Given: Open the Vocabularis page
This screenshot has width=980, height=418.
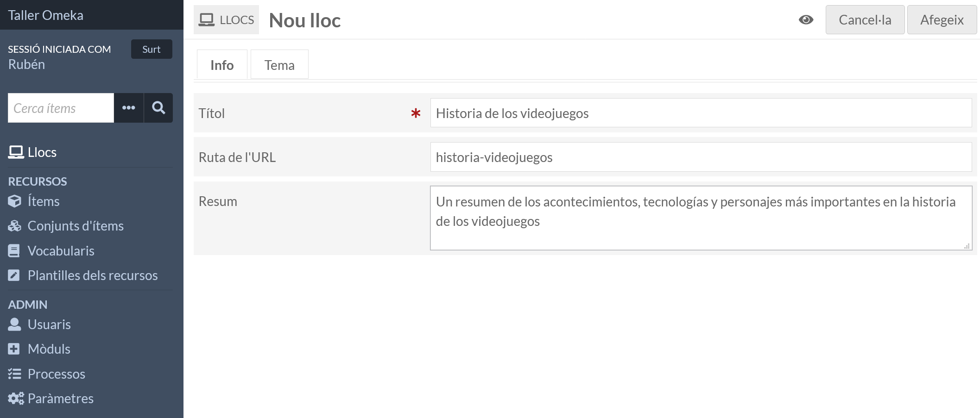Looking at the screenshot, I should [x=60, y=250].
